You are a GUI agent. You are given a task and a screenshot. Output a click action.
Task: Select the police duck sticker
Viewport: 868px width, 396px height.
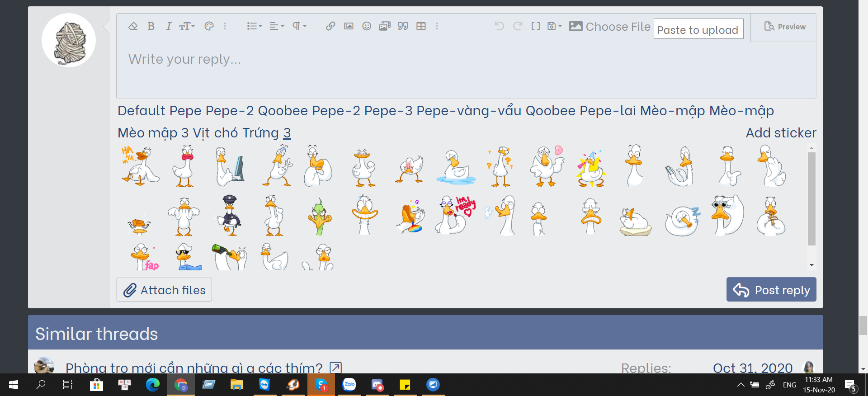229,215
